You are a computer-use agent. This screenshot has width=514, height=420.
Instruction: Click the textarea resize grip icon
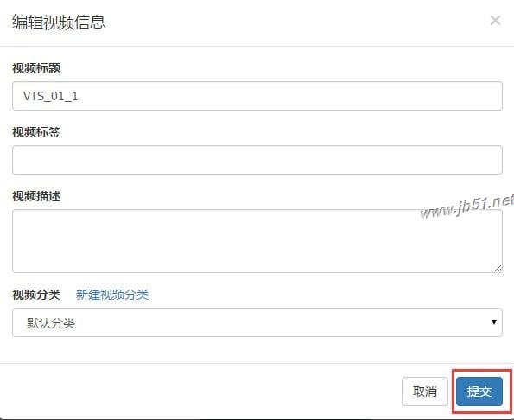(498, 269)
